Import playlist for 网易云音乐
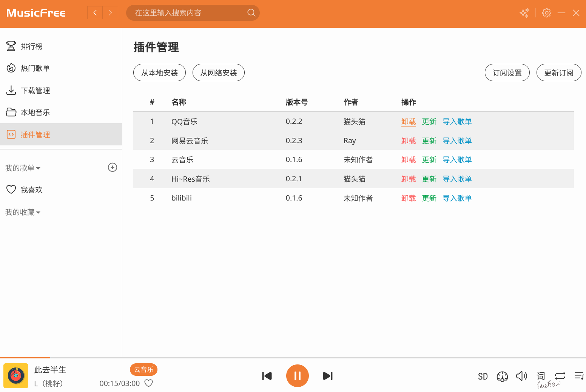 coord(457,141)
